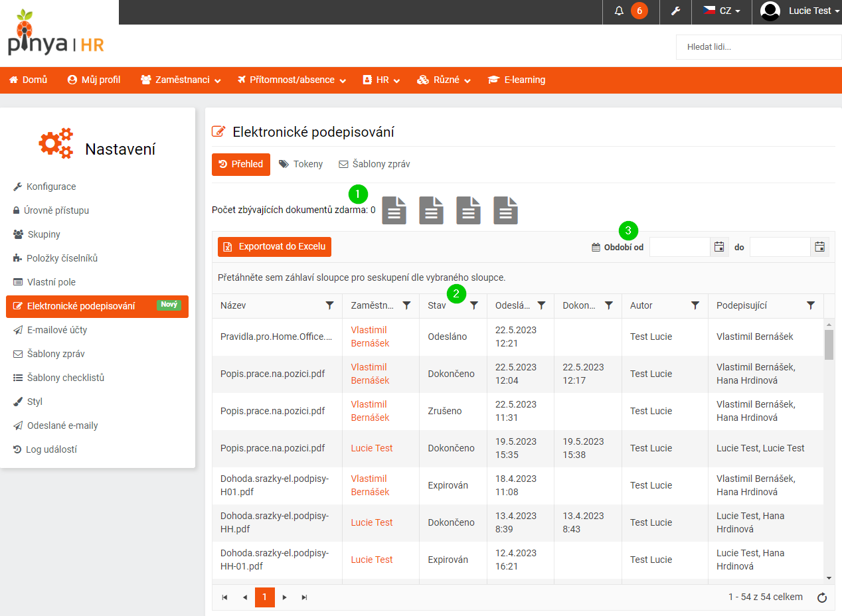Click the 'do' date input field
The height and width of the screenshot is (616, 842).
coord(780,247)
